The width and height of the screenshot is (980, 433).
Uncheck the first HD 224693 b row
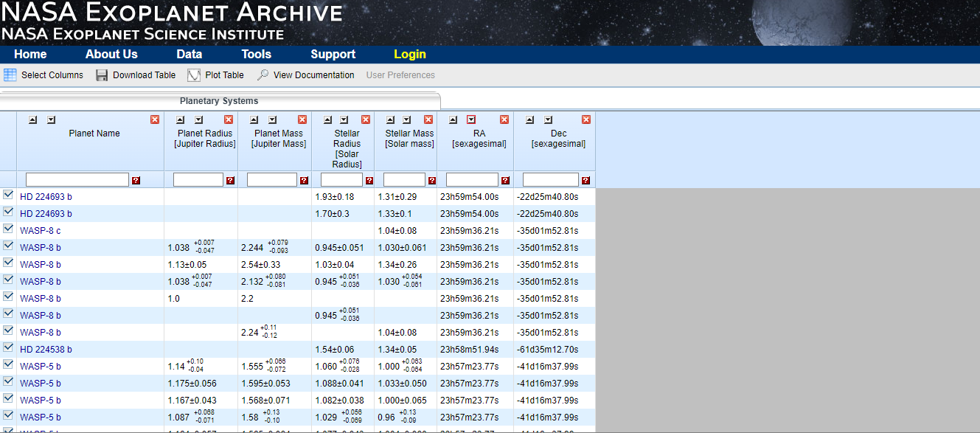coord(8,195)
